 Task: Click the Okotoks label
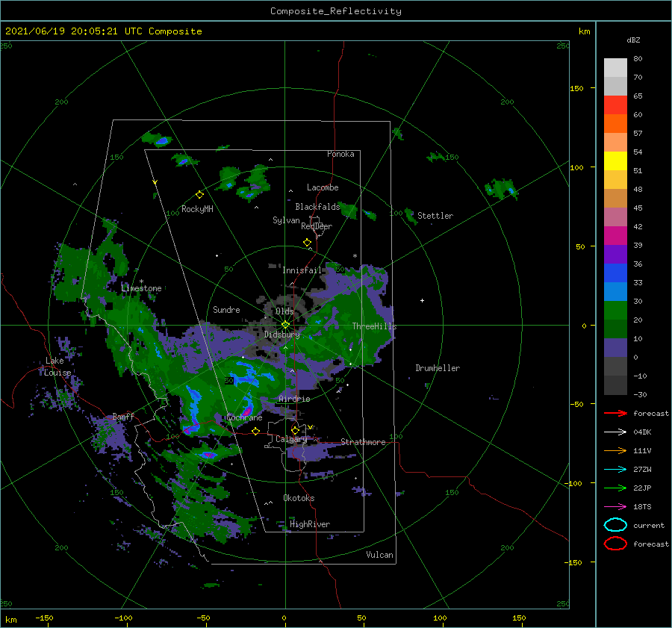299,498
